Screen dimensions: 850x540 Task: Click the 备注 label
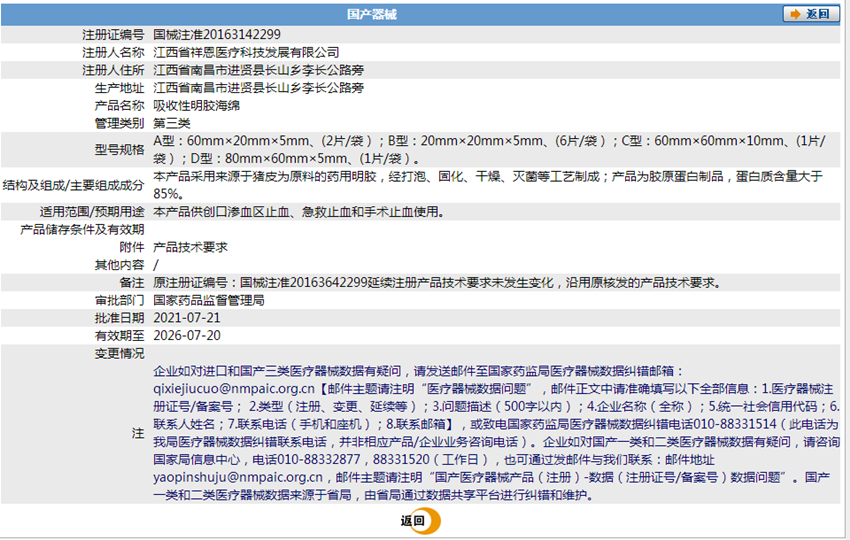coord(132,283)
